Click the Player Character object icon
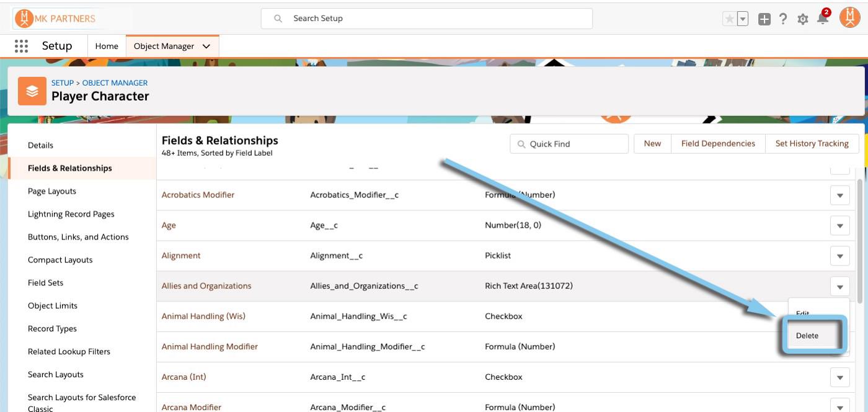 [32, 91]
